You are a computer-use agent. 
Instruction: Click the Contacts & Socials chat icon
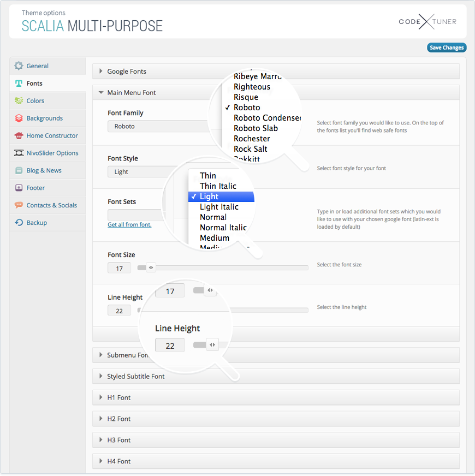tap(19, 206)
